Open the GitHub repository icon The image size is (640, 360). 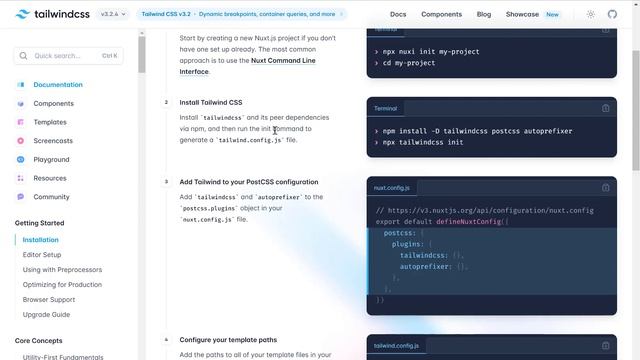coord(612,14)
